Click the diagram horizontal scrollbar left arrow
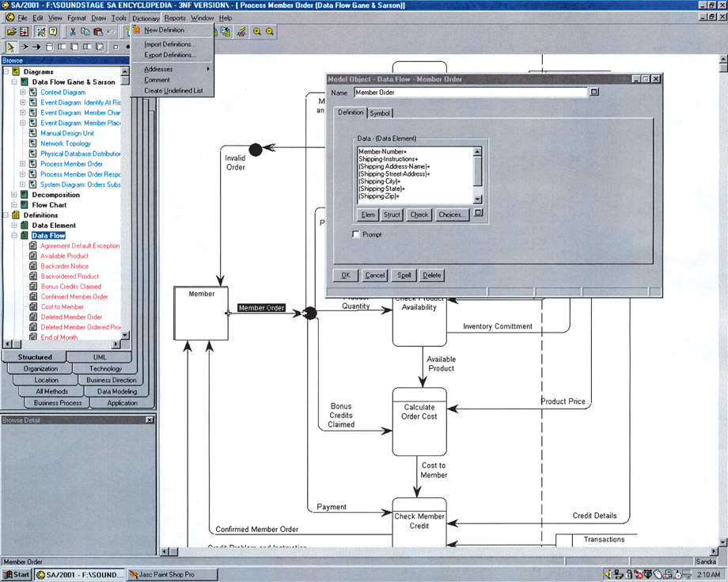This screenshot has width=728, height=582. pos(165,552)
